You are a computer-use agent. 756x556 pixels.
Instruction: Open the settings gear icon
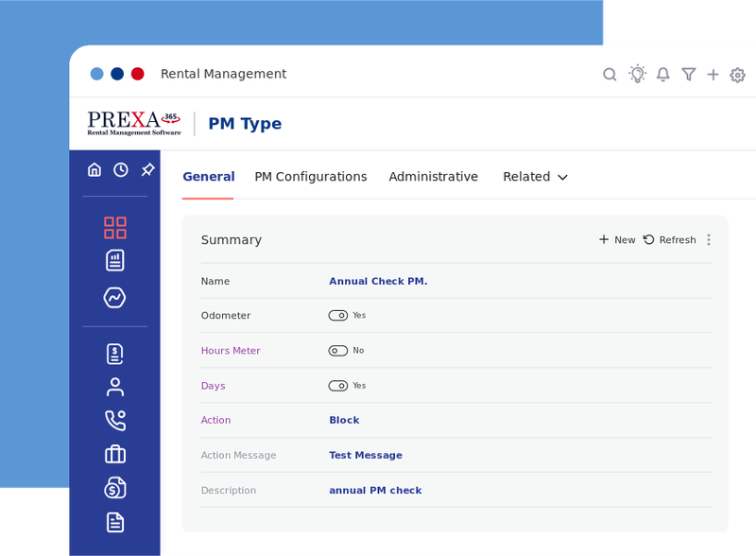[737, 75]
